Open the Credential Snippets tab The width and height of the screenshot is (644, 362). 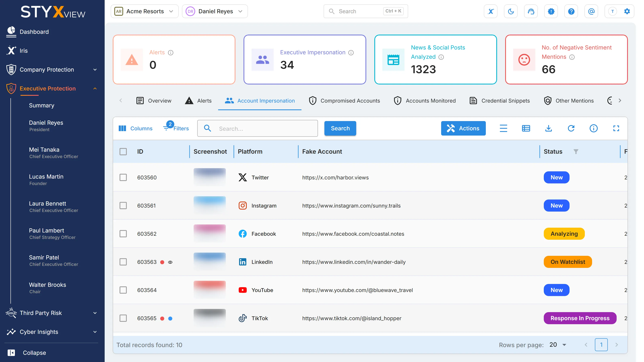[x=500, y=101]
